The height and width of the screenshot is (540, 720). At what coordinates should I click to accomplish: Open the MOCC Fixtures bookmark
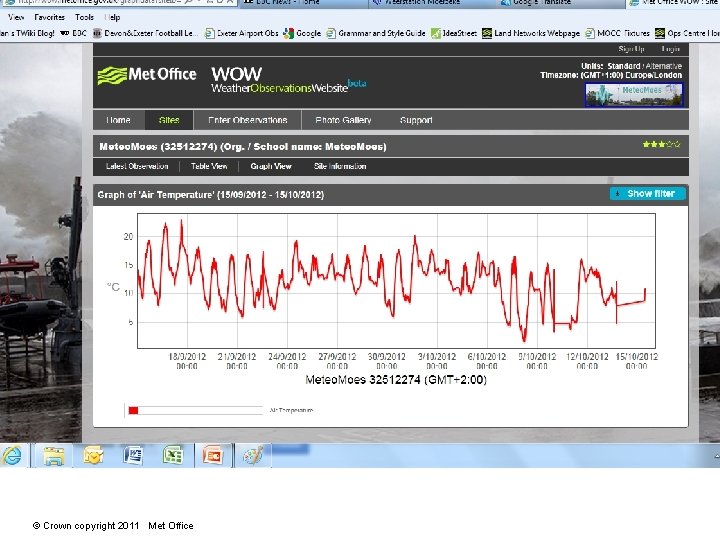(x=618, y=33)
